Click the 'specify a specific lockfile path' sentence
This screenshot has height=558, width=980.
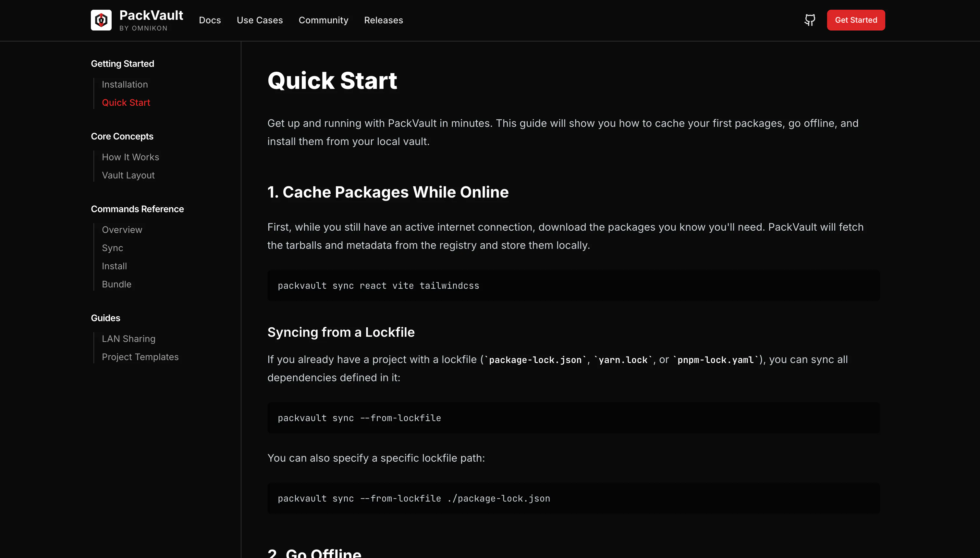coord(376,458)
